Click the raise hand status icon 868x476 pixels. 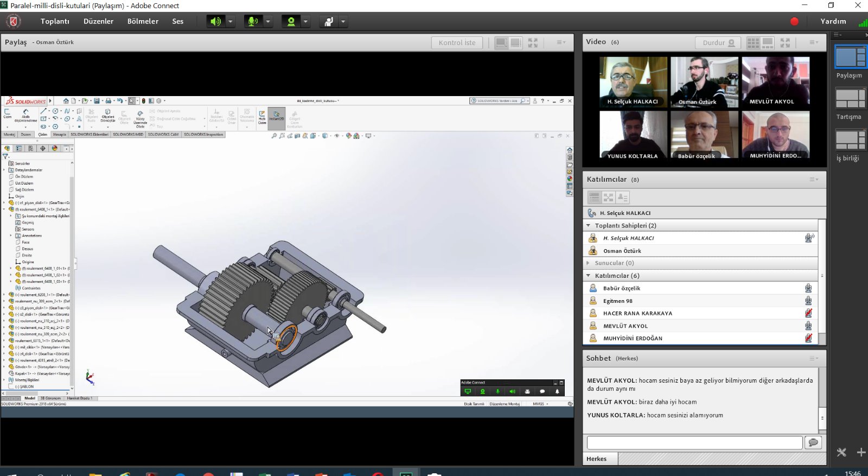pyautogui.click(x=329, y=22)
